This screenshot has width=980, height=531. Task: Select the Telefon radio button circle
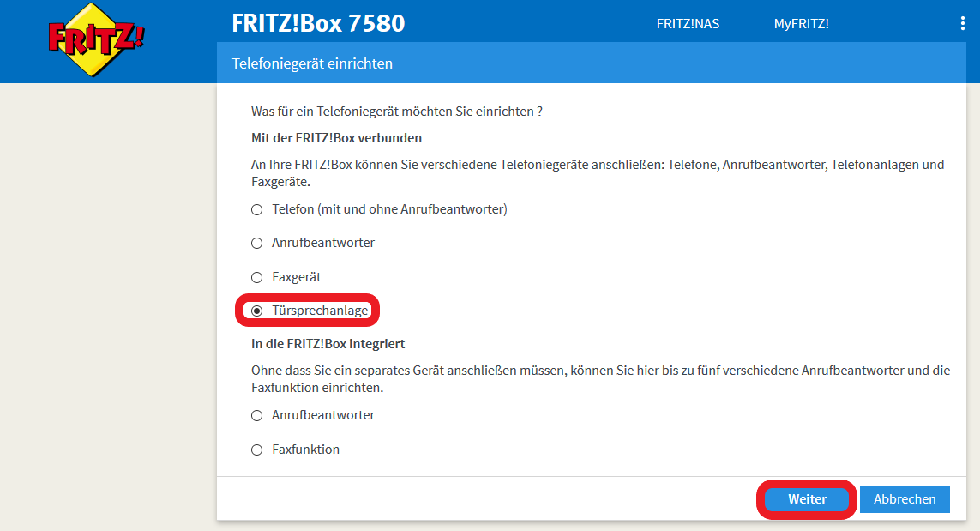click(256, 209)
